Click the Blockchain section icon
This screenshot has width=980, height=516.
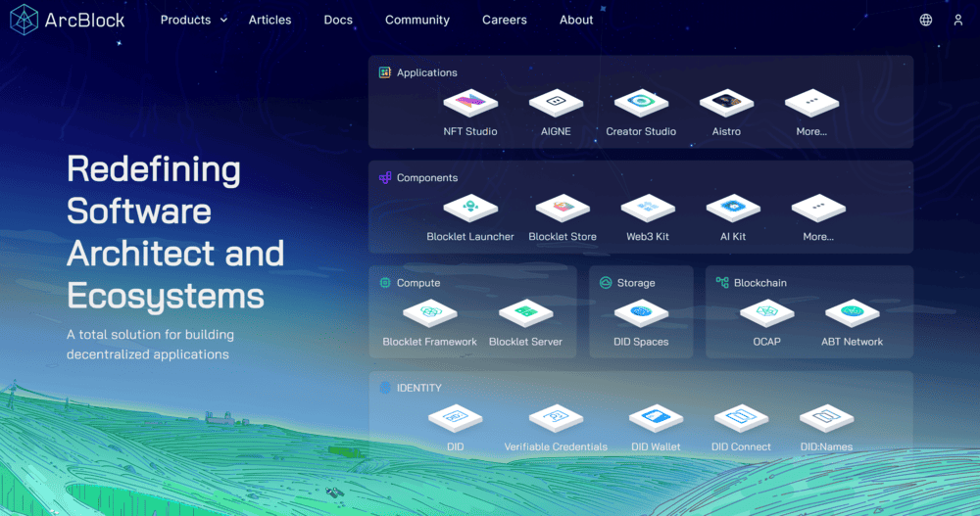pos(722,282)
